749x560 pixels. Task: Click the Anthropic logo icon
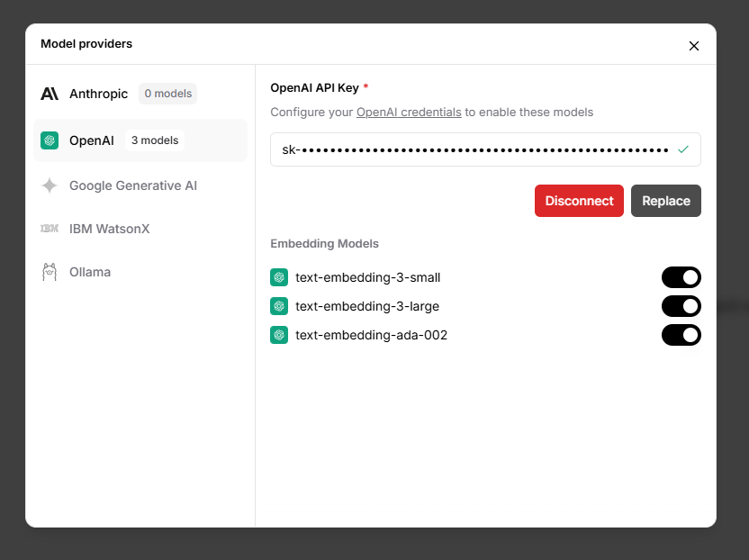point(50,94)
